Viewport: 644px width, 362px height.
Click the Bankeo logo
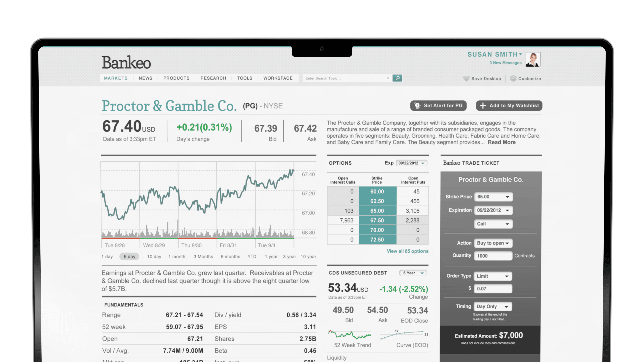click(x=126, y=63)
